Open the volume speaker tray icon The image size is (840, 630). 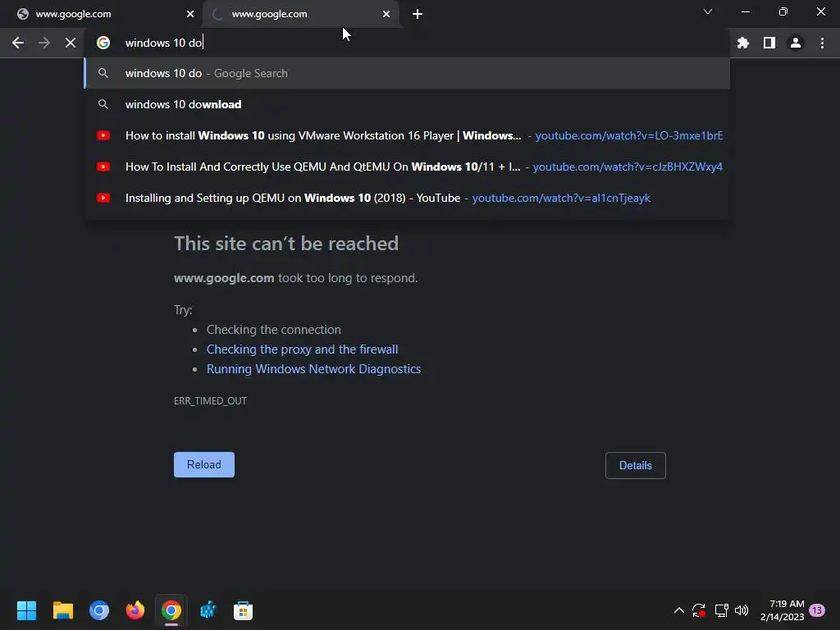pos(742,610)
